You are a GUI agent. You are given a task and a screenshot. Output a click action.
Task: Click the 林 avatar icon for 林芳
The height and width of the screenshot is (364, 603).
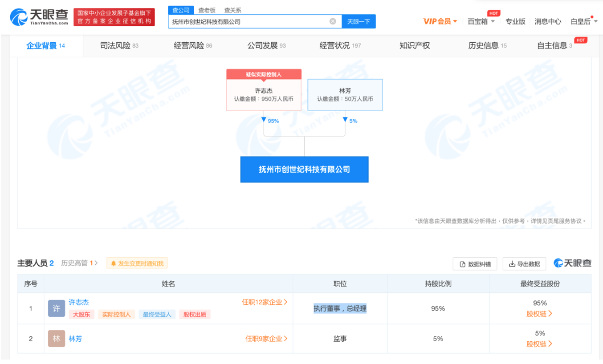coord(57,338)
